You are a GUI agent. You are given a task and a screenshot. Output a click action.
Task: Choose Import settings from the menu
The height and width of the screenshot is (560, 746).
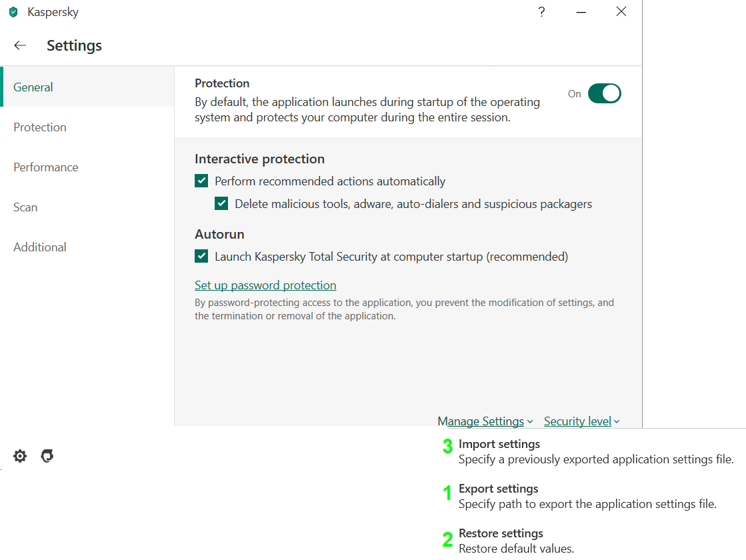click(x=499, y=444)
